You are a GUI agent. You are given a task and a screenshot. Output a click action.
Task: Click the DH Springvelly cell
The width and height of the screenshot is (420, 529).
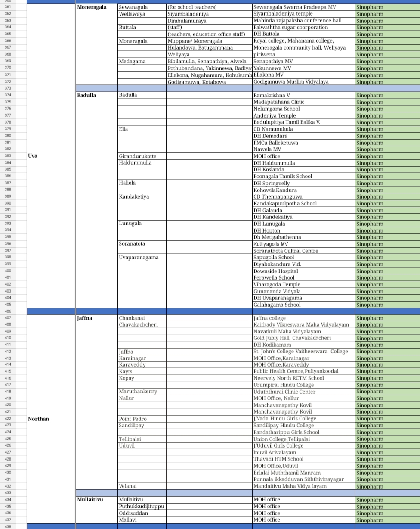click(x=304, y=183)
